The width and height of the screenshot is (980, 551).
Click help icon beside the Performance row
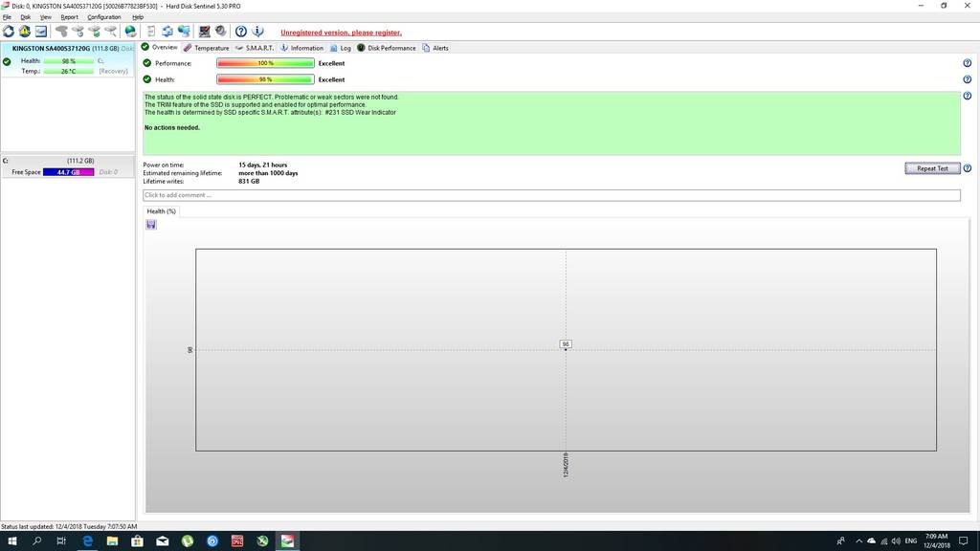point(967,63)
